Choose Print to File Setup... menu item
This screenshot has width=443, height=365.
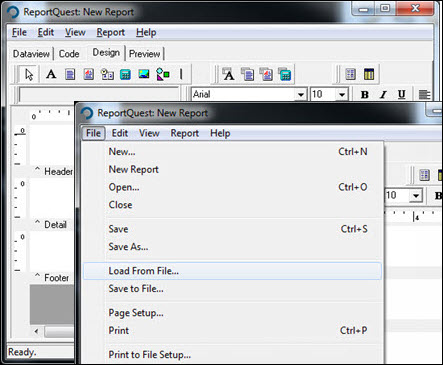(232, 355)
